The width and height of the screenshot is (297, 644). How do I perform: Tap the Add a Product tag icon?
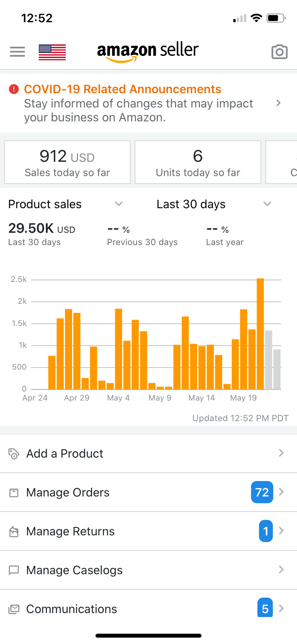[14, 453]
